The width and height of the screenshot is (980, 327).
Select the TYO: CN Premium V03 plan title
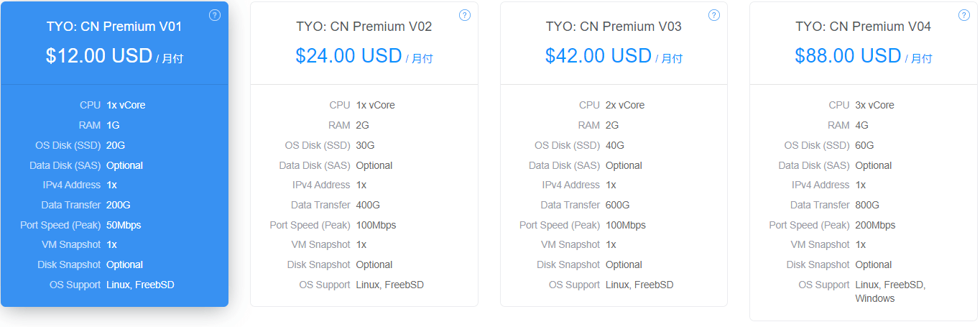(x=614, y=27)
